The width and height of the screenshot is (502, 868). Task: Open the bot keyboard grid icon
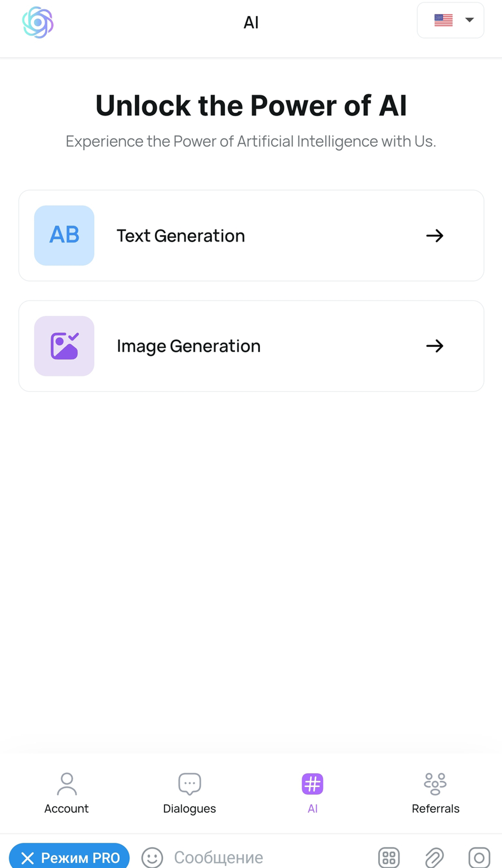pos(389,857)
